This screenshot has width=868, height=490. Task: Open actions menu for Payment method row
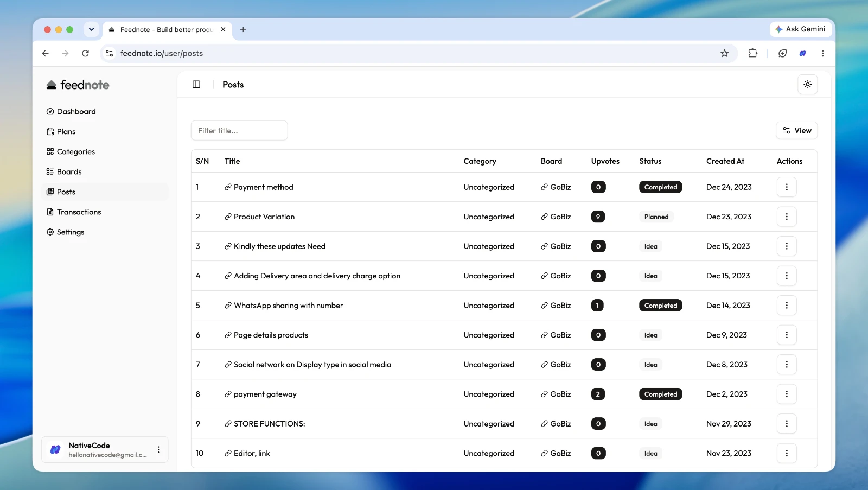787,187
